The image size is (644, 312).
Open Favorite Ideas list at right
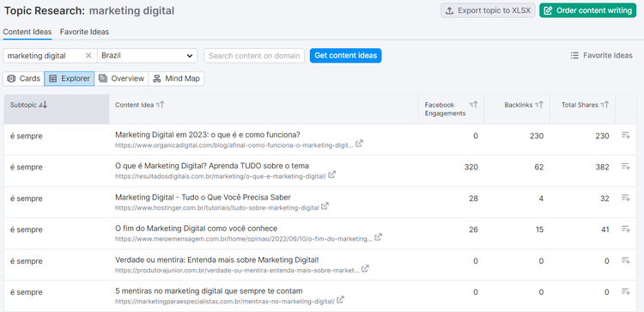pyautogui.click(x=601, y=56)
